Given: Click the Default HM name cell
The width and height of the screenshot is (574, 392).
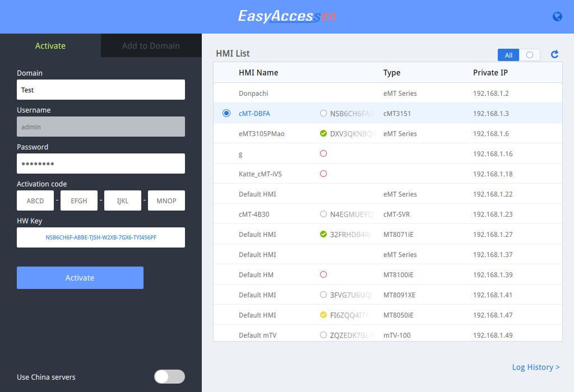Looking at the screenshot, I should pyautogui.click(x=256, y=274).
